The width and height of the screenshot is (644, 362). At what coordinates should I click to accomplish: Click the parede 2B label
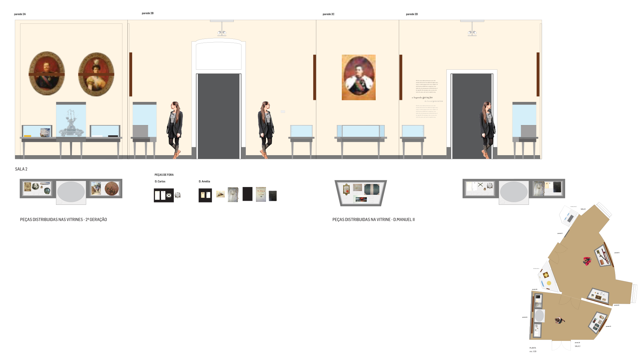pyautogui.click(x=148, y=13)
